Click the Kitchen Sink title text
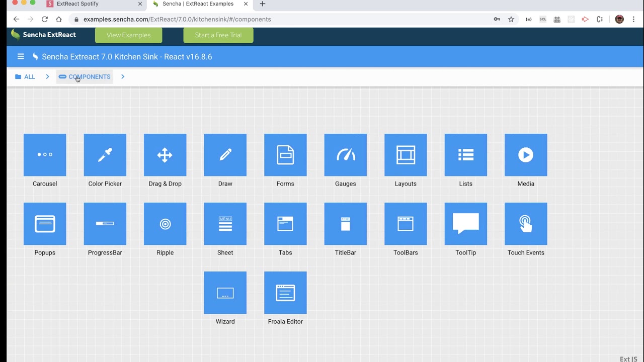The image size is (644, 362). (x=127, y=57)
